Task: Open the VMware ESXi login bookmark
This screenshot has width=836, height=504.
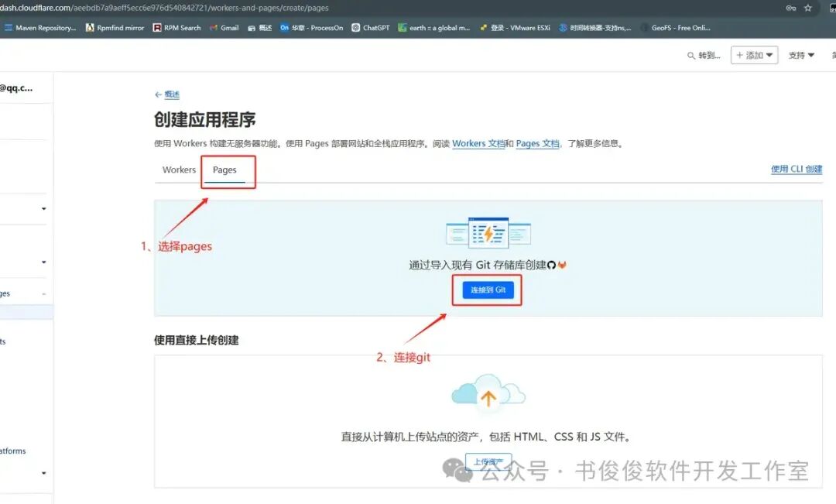Action: pos(515,28)
